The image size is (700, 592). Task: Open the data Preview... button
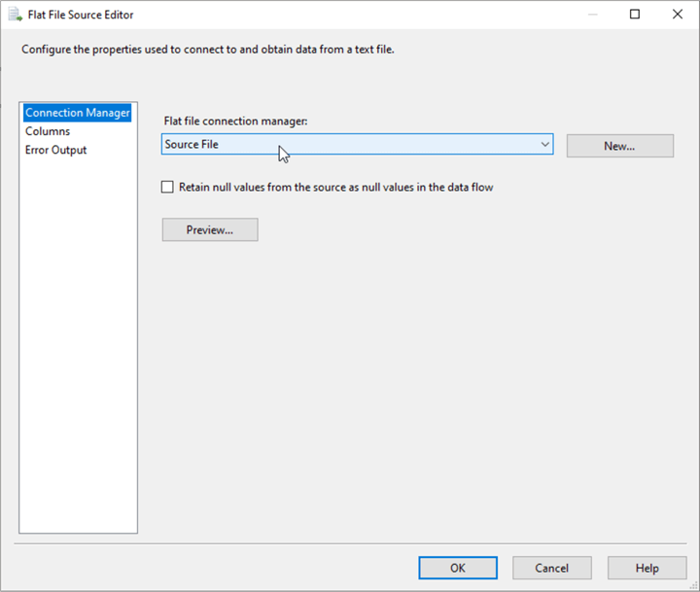[210, 229]
